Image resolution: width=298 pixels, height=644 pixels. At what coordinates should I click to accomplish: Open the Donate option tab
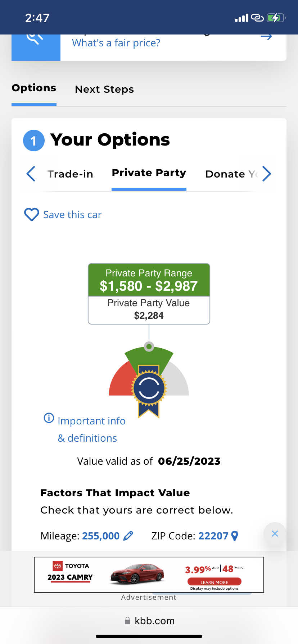pyautogui.click(x=230, y=174)
